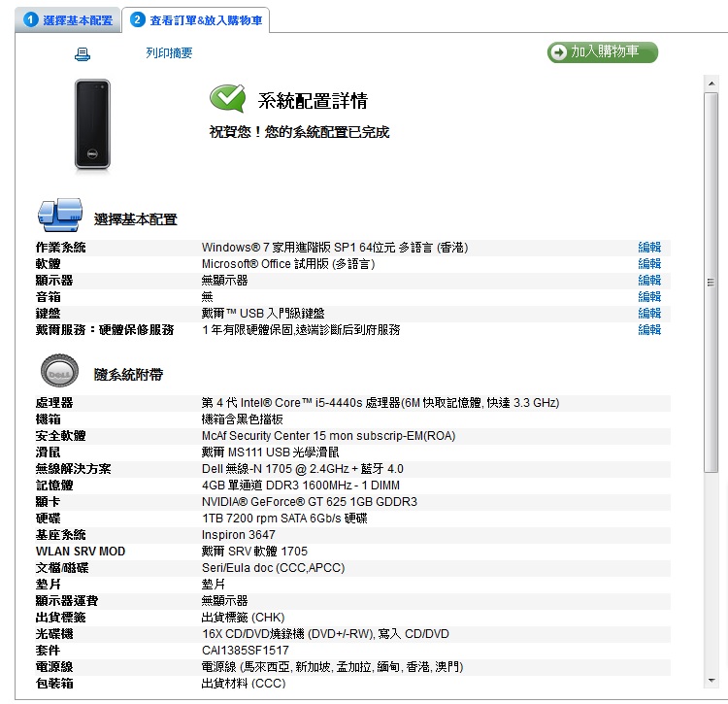Click the 16X CD/DVD燒錄機 optical drive text

click(x=325, y=634)
